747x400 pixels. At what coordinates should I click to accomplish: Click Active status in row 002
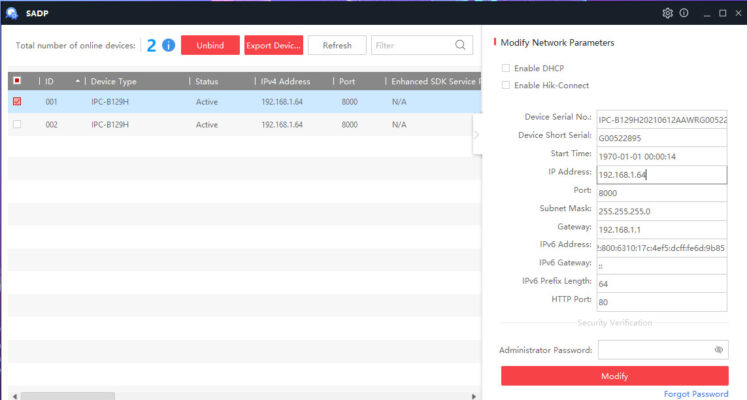coord(207,125)
